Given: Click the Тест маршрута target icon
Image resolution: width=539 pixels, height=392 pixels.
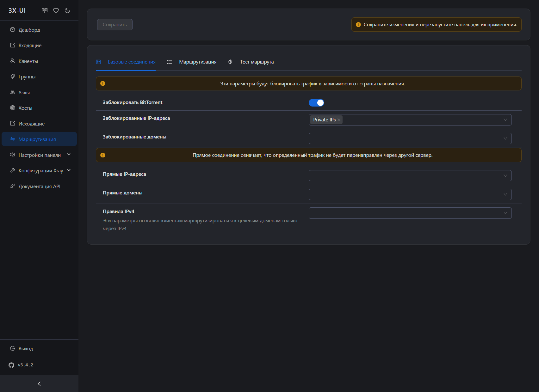Looking at the screenshot, I should tap(230, 62).
